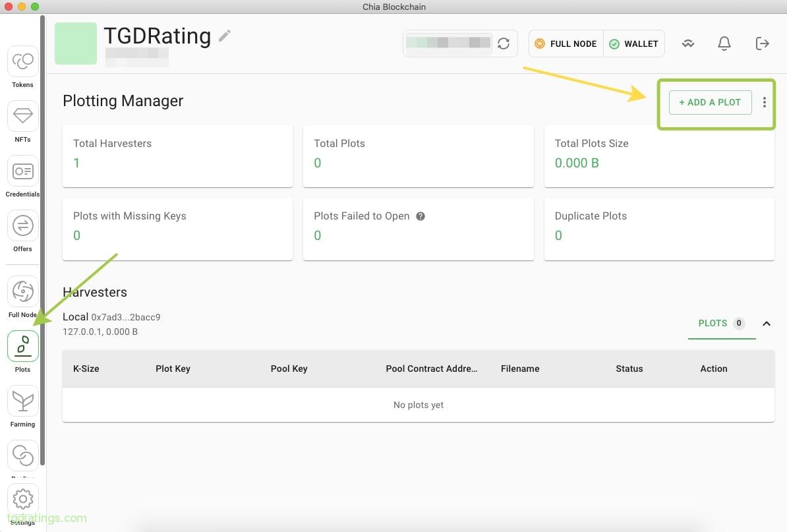Click the Pool Contract Address column header
Screen dimensions: 787x532
(x=432, y=369)
